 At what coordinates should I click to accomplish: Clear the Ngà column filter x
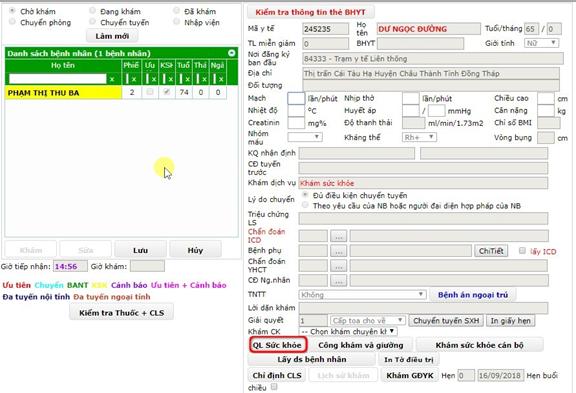221,79
